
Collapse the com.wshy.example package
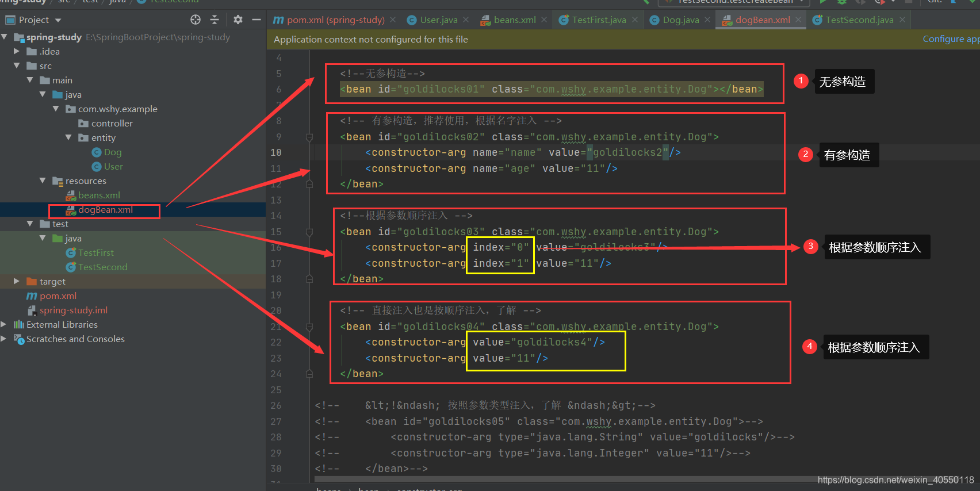click(x=56, y=109)
